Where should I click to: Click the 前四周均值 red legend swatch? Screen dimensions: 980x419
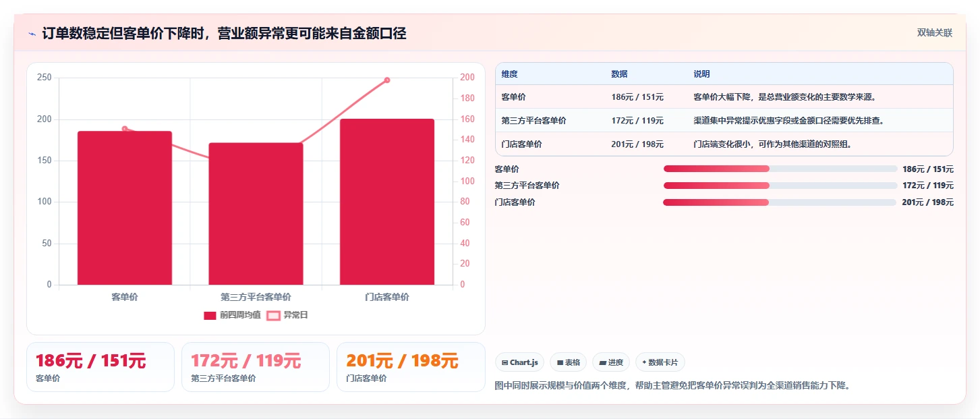pyautogui.click(x=210, y=315)
